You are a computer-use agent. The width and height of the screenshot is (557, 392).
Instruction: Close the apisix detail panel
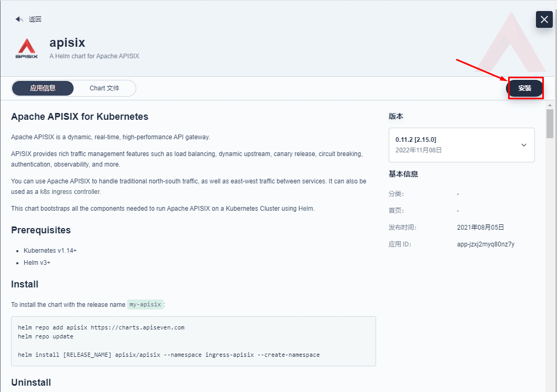(x=544, y=19)
